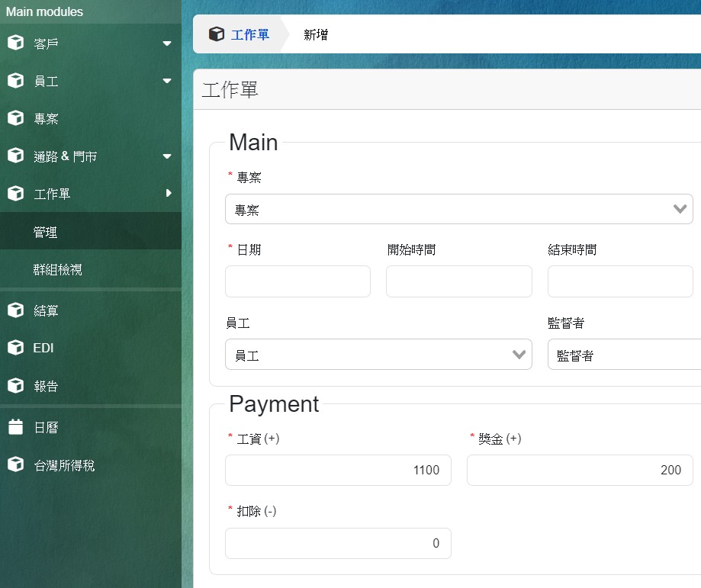701x588 pixels.
Task: Click the calendar icon beside 日曆
Action: coord(15,427)
